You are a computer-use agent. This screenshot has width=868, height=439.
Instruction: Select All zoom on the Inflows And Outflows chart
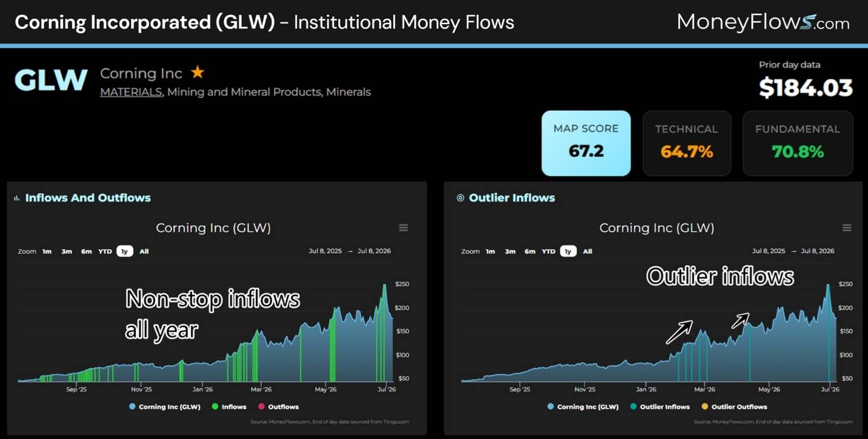tap(144, 251)
